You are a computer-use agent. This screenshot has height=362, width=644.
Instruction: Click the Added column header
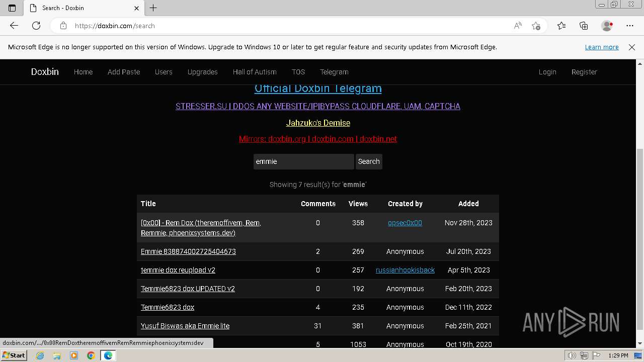(x=468, y=204)
